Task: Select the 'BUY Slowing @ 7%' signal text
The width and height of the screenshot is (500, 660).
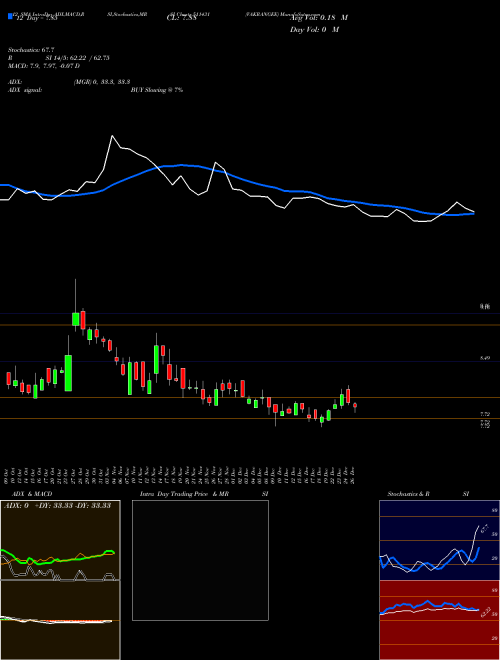Action: tap(157, 90)
